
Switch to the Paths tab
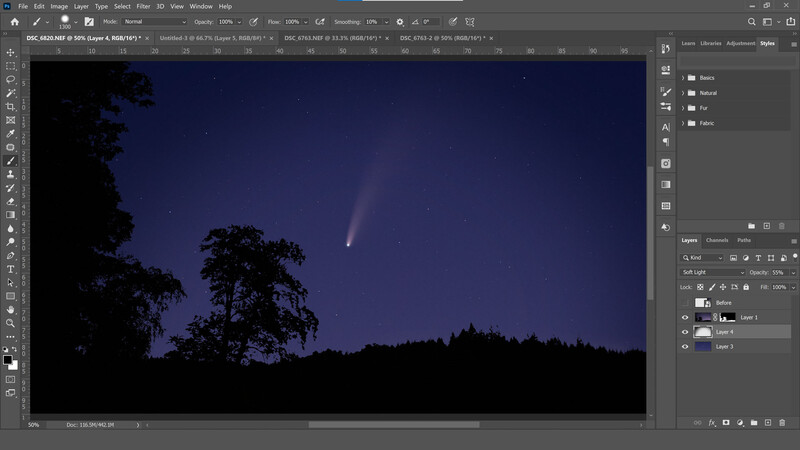[744, 240]
